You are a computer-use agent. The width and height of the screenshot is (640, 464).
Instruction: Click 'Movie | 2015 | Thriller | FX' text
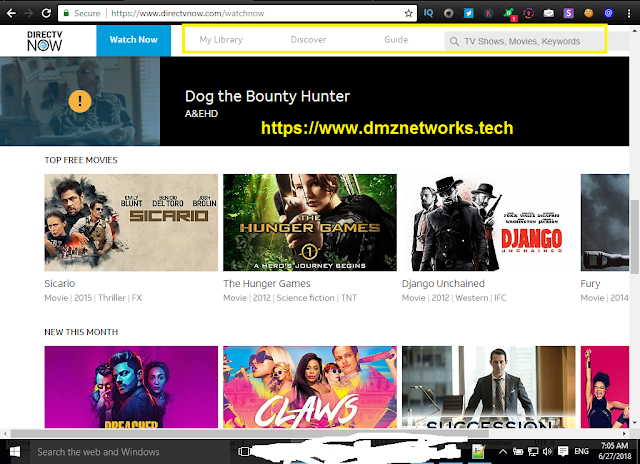(93, 298)
